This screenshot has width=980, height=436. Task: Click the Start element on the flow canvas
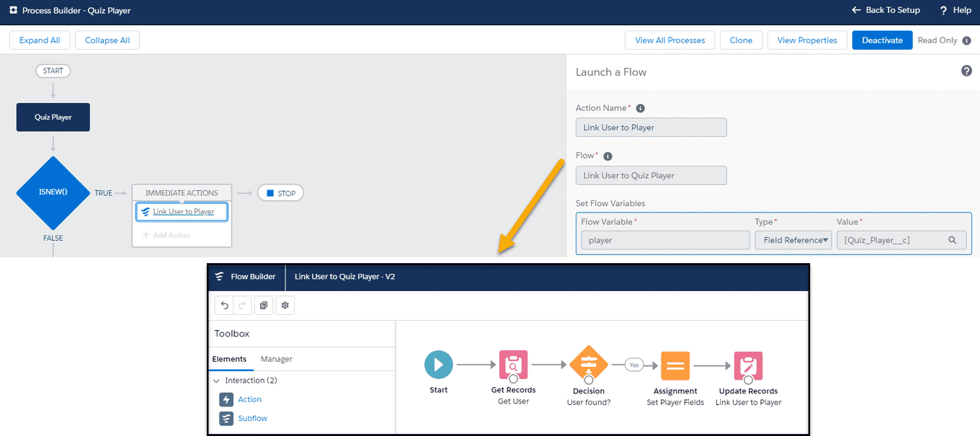pos(438,365)
